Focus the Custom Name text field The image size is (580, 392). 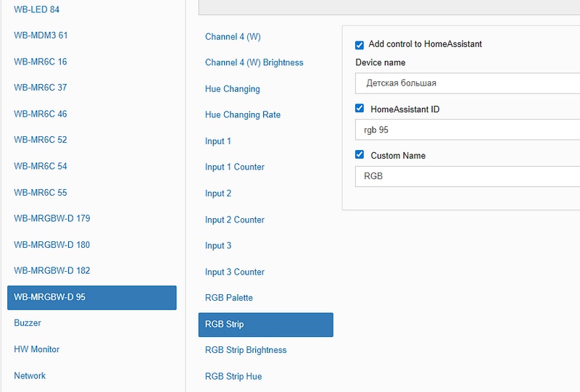(468, 176)
